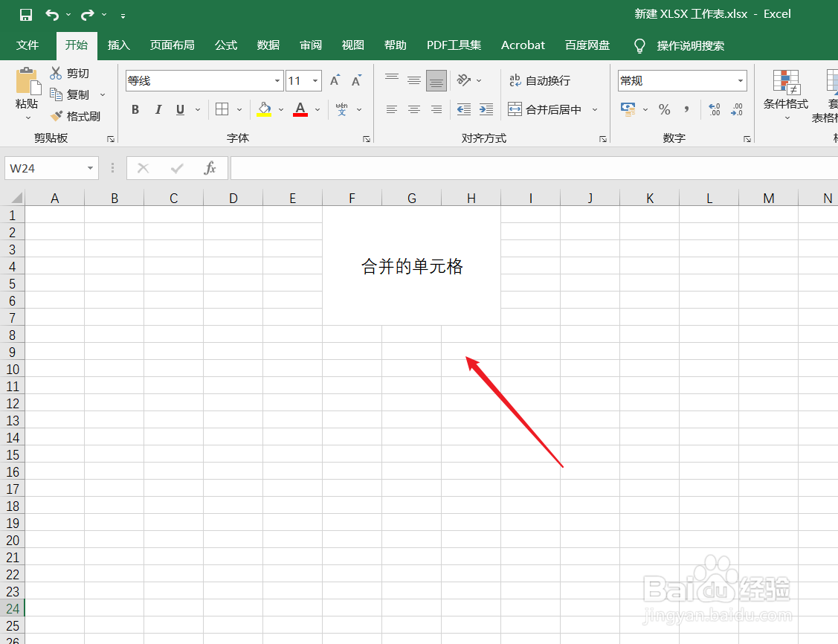Screen dimensions: 838x644
Task: Toggle underline formatting
Action: point(180,109)
